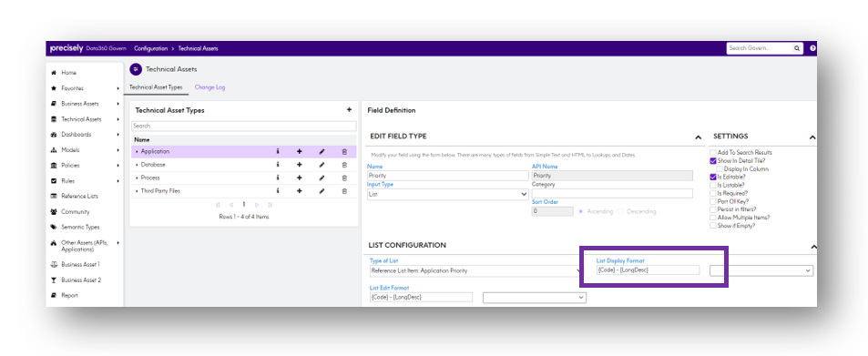Uncheck Show In Detail Tile checkbox
Image resolution: width=868 pixels, height=356 pixels.
click(713, 160)
